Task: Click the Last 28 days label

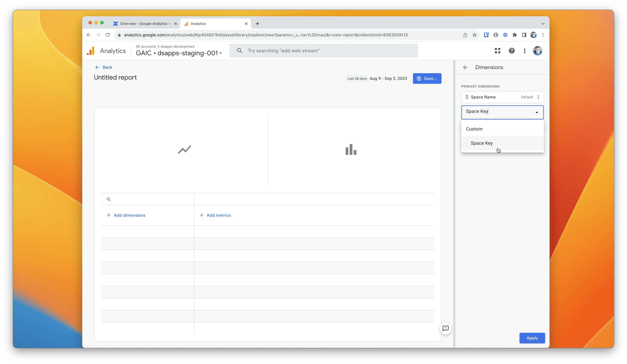Action: click(357, 79)
